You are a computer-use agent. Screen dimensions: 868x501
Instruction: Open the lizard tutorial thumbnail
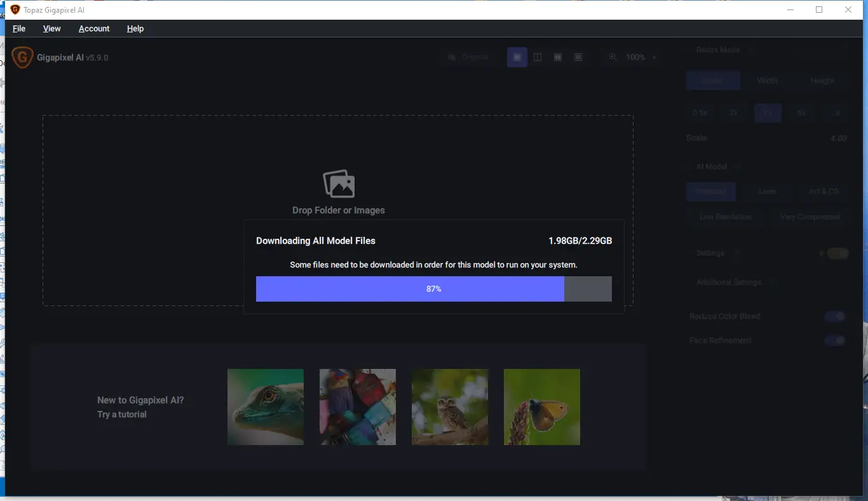tap(266, 407)
